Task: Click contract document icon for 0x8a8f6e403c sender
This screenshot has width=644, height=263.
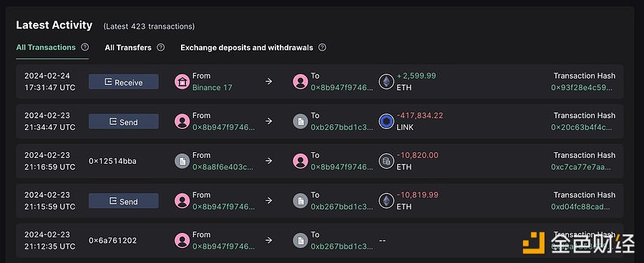Action: (x=182, y=162)
